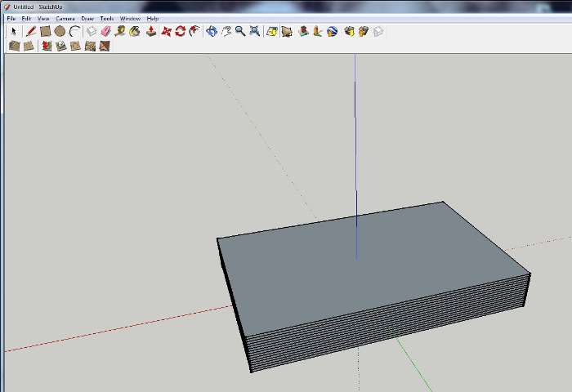This screenshot has height=392, width=572.
Task: Choose the Zoom magnifier tool
Action: [240, 32]
